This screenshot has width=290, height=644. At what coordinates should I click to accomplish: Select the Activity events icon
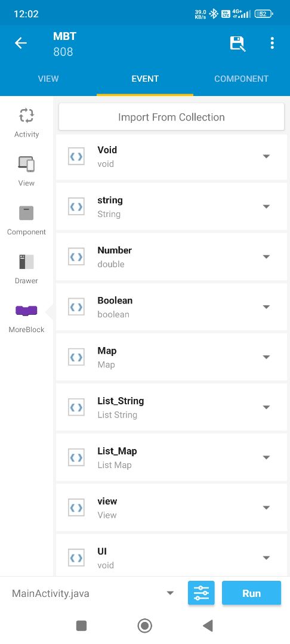(x=26, y=116)
